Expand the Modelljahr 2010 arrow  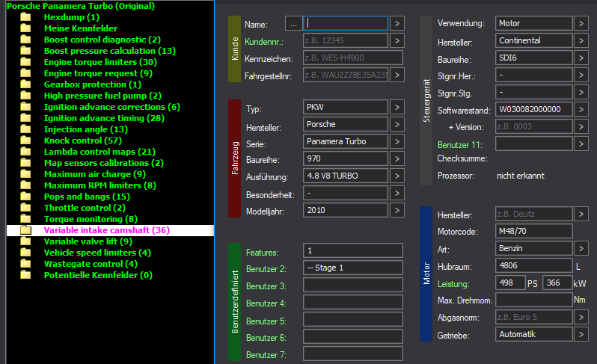point(397,210)
